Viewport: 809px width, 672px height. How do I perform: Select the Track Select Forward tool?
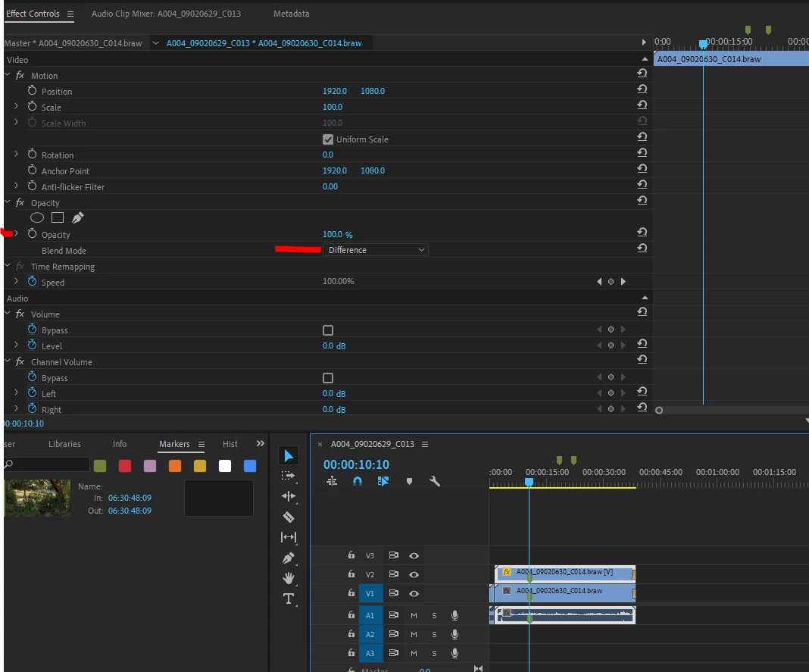[x=288, y=476]
